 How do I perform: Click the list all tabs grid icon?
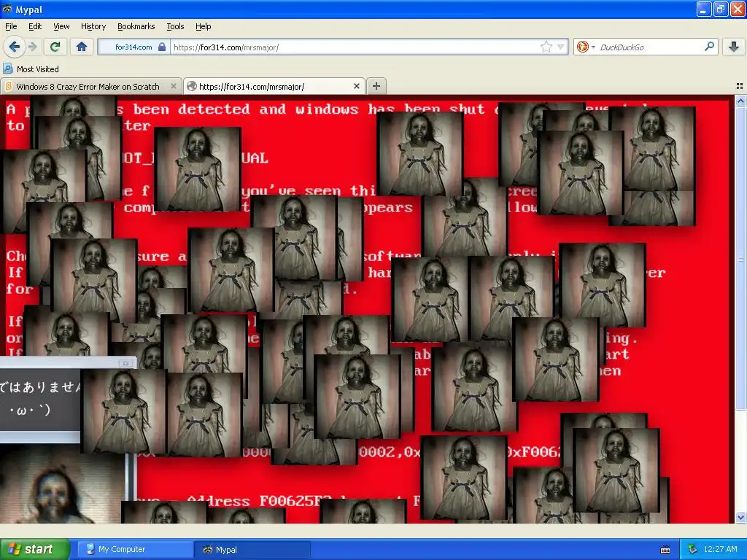pos(740,86)
